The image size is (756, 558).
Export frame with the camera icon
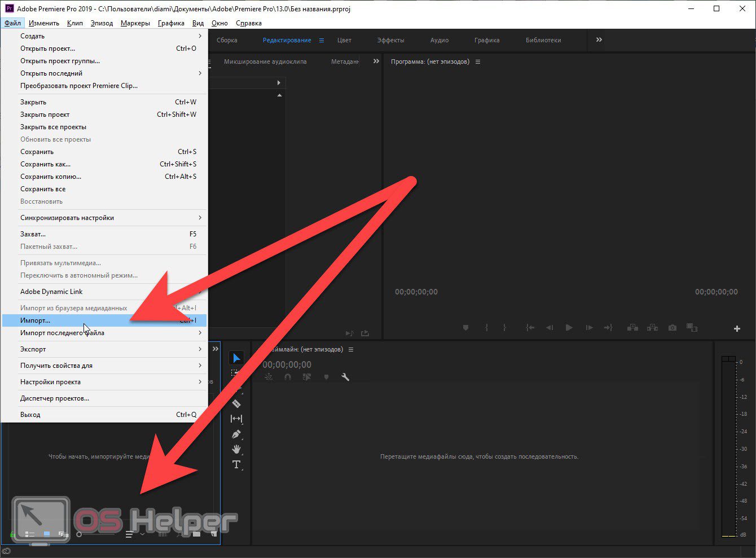pos(673,328)
